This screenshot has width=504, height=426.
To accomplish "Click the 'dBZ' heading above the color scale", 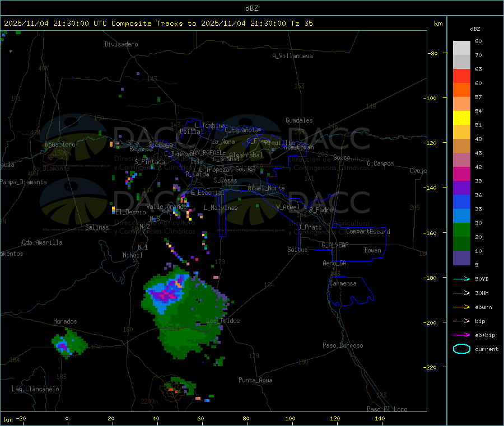I will pyautogui.click(x=475, y=29).
